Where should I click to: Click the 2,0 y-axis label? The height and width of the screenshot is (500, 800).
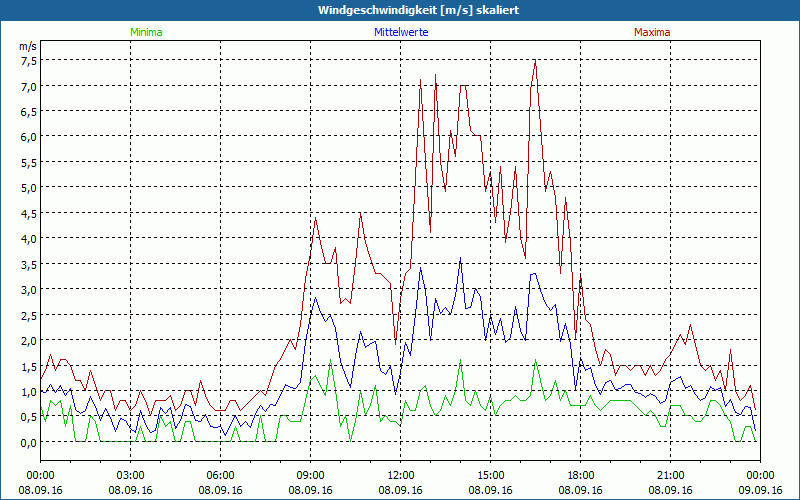[x=29, y=340]
